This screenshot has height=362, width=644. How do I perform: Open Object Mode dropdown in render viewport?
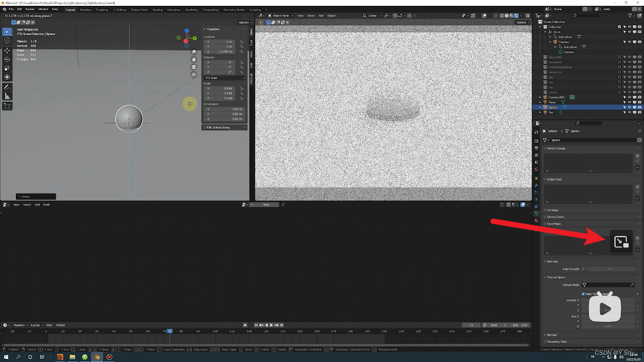[281, 15]
